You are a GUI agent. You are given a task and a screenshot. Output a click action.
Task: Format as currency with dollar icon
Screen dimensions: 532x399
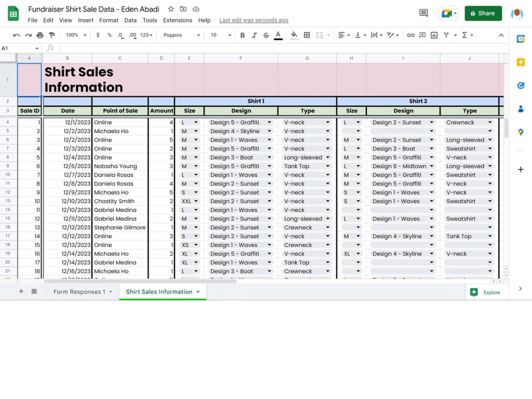98,35
